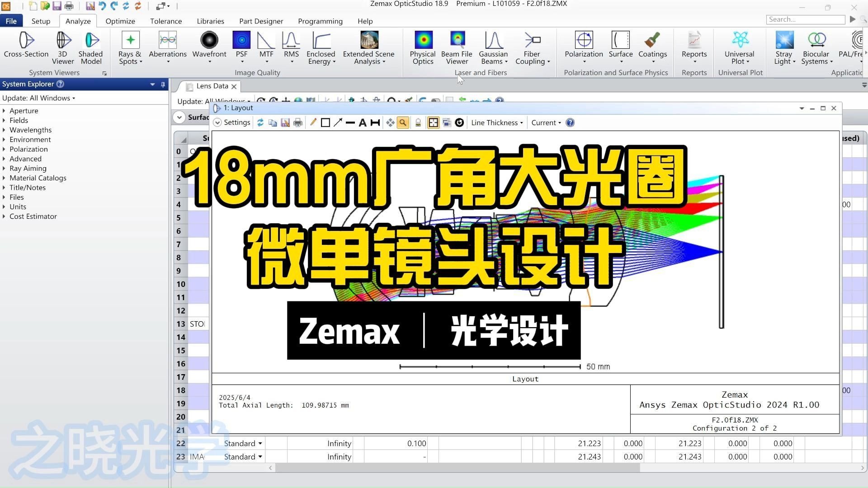Toggle the lock window icon in Layout
The width and height of the screenshot is (868, 488).
click(x=418, y=123)
